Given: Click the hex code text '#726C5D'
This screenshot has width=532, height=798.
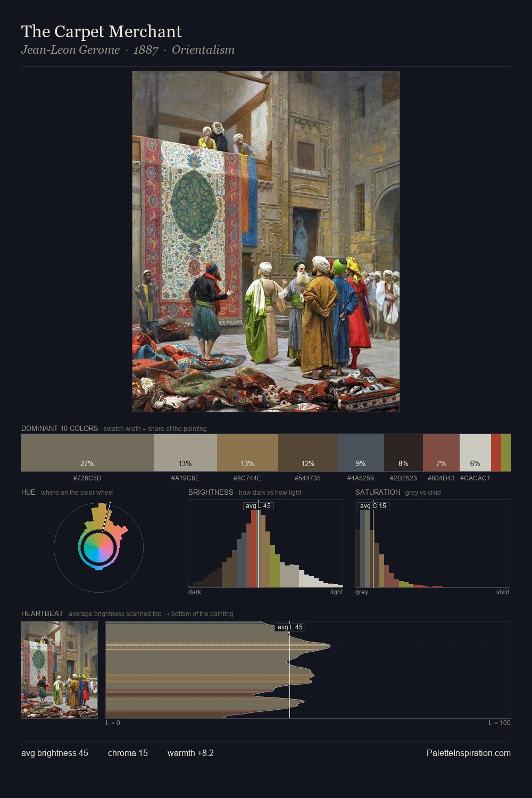Looking at the screenshot, I should (x=87, y=478).
